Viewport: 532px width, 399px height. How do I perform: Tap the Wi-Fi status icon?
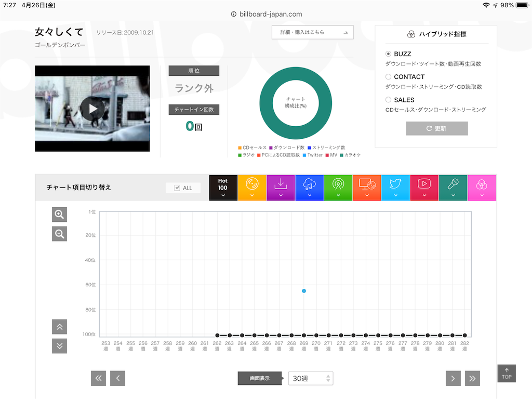[x=486, y=5]
